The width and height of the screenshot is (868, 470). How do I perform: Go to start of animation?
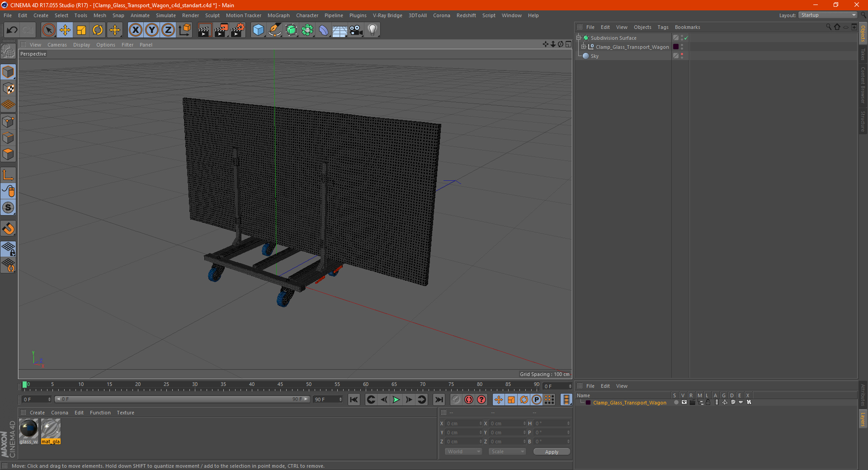(354, 399)
